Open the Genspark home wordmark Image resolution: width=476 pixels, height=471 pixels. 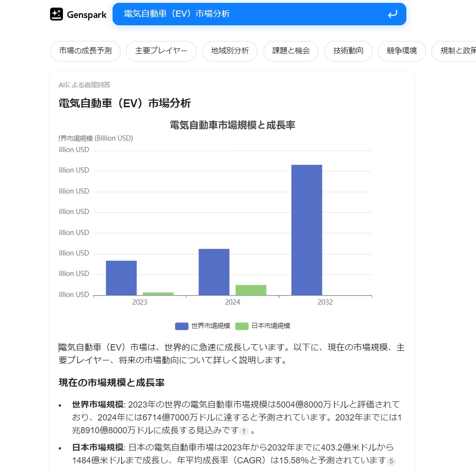pyautogui.click(x=86, y=15)
